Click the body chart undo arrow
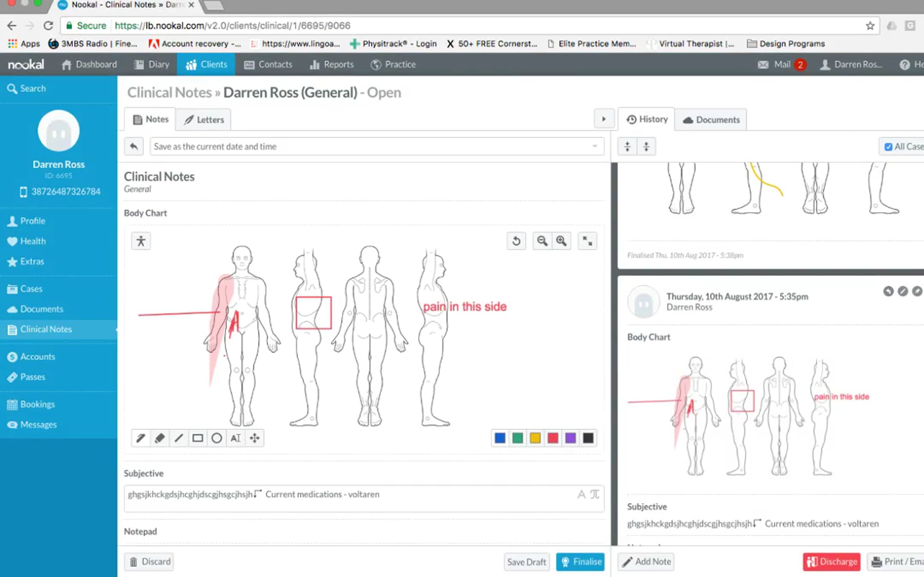 click(x=516, y=241)
